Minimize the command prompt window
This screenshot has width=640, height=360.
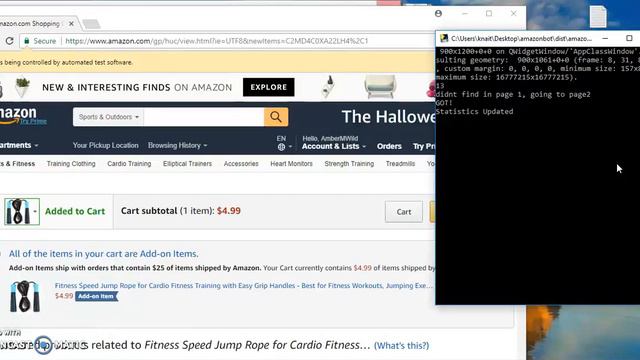click(x=605, y=38)
